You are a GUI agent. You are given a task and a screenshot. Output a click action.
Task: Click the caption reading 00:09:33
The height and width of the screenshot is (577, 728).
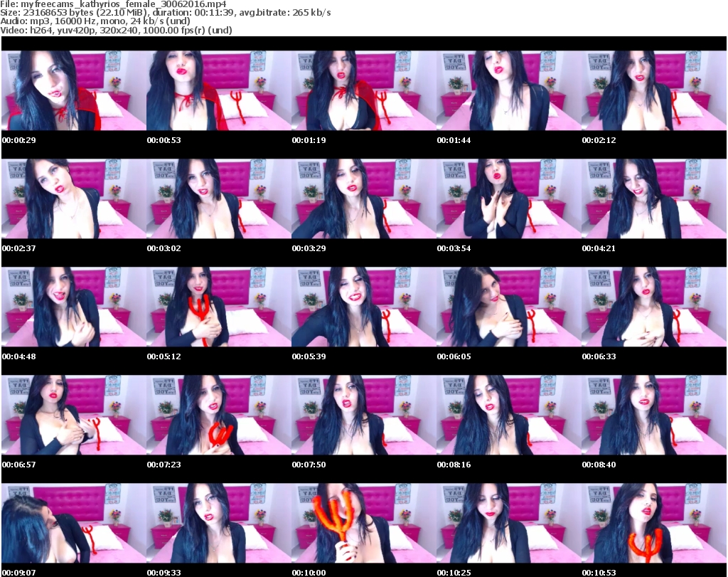click(164, 573)
